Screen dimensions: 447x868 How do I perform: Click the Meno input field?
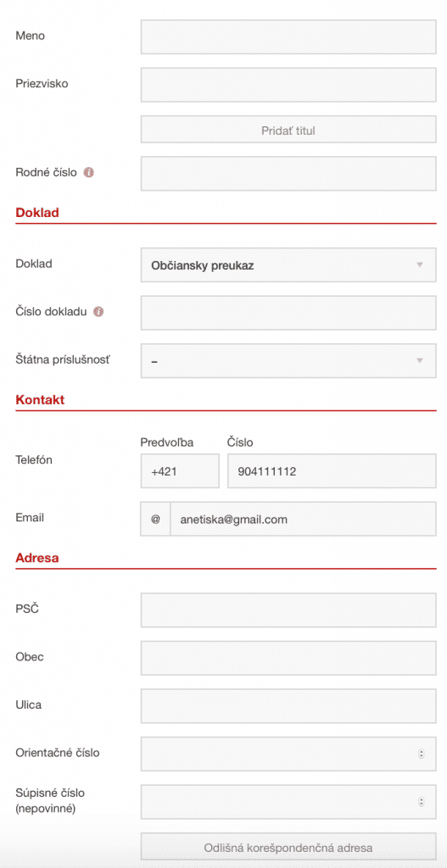pos(288,37)
